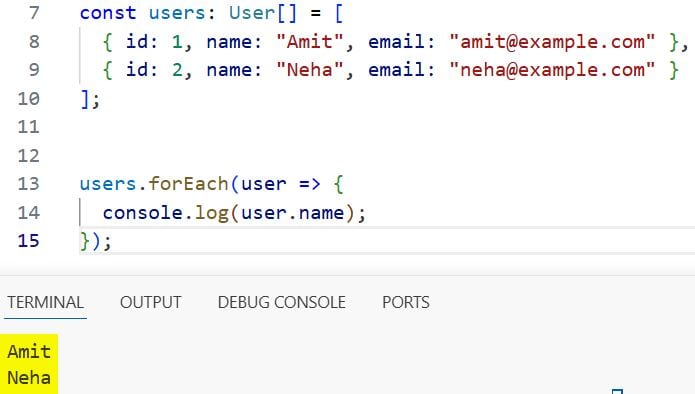Click the string "Neha" in code
Viewport: 695px width, 394px height.
point(310,70)
